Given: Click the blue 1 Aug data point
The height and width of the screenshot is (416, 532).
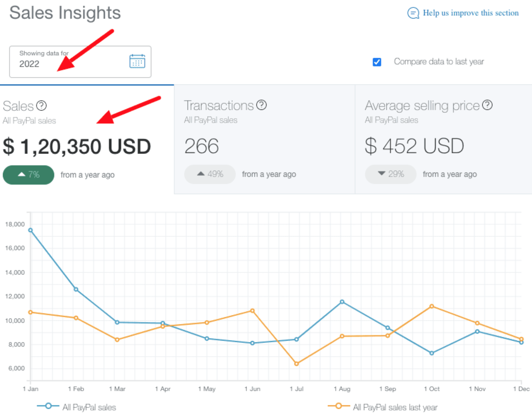Looking at the screenshot, I should (x=342, y=302).
